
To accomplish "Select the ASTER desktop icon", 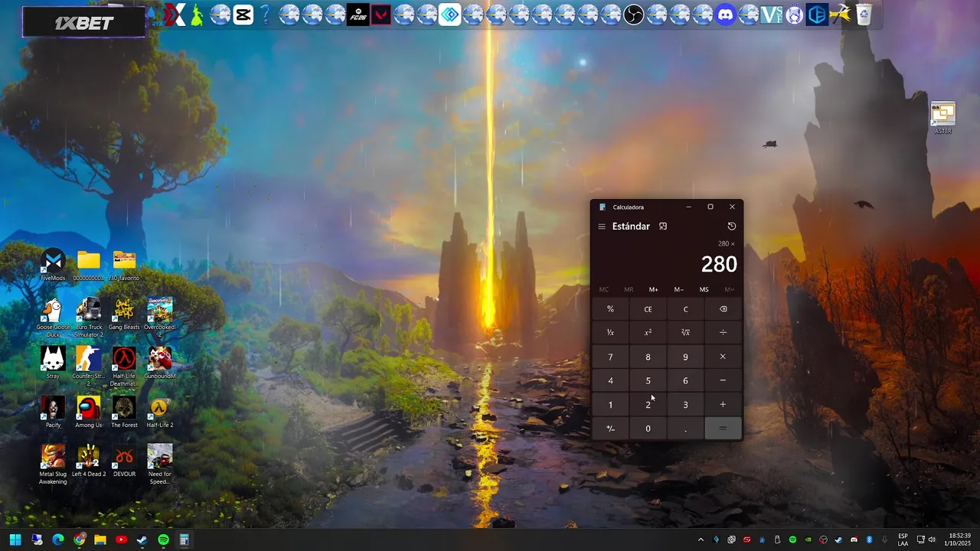I will tap(943, 119).
